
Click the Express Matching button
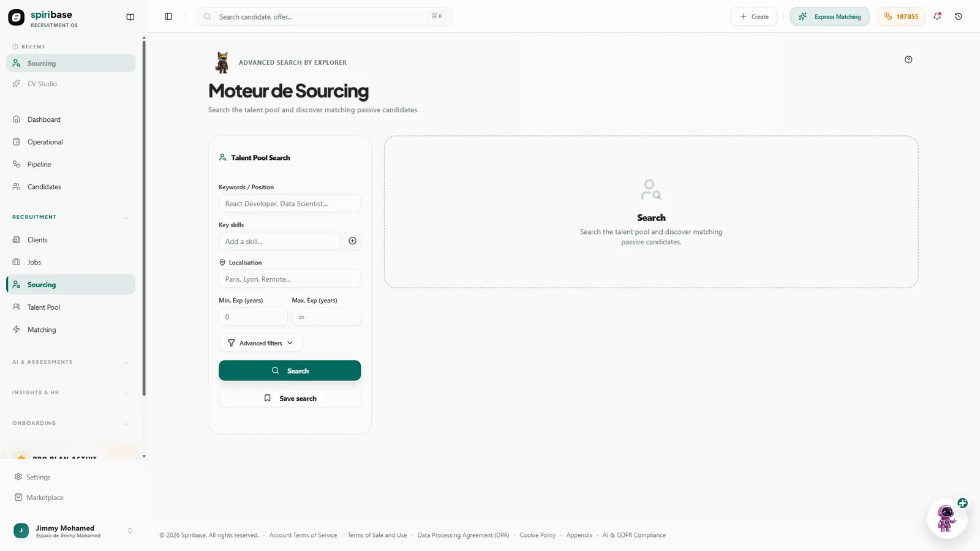click(x=829, y=17)
